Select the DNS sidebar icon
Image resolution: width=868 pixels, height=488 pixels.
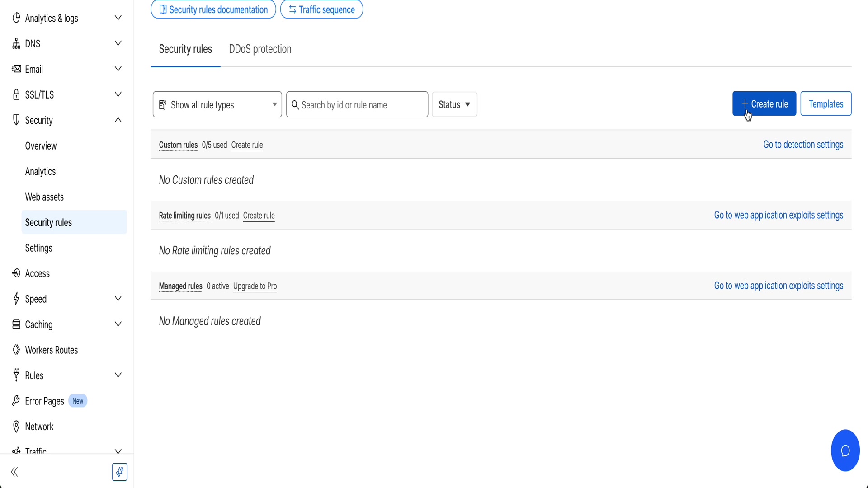[x=17, y=43]
